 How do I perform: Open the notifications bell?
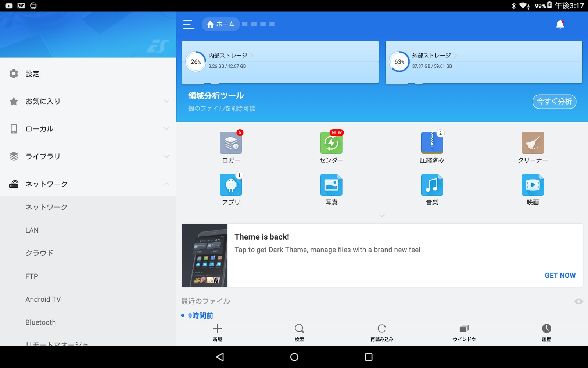560,24
